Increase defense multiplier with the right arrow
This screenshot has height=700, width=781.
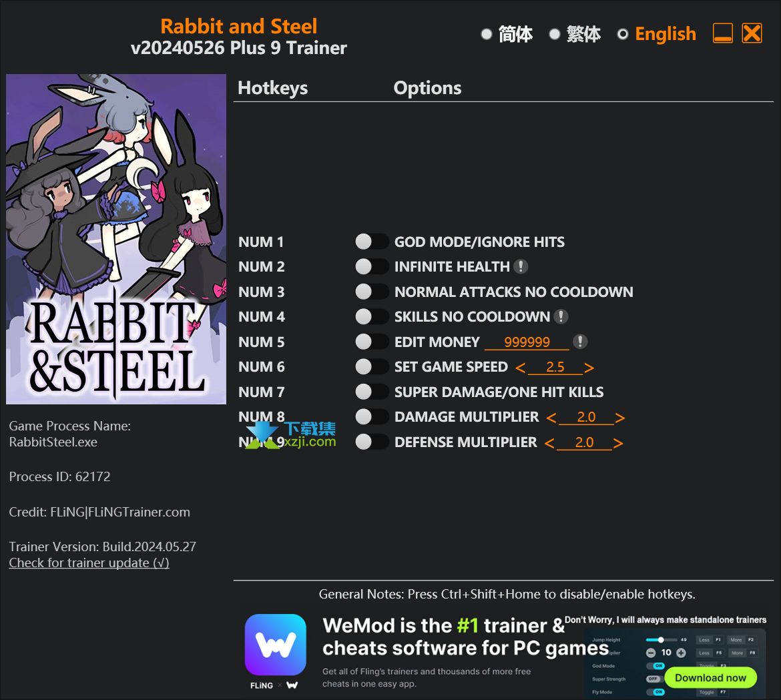click(618, 442)
